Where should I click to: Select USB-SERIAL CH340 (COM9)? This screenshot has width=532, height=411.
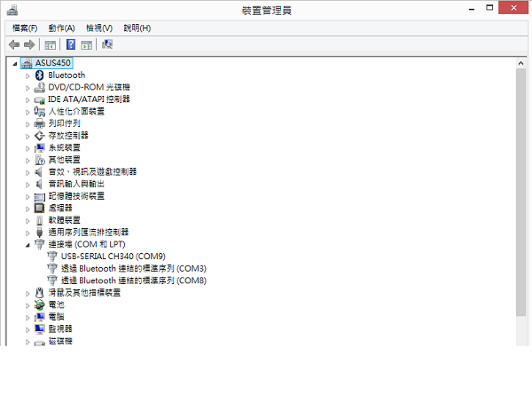[113, 257]
